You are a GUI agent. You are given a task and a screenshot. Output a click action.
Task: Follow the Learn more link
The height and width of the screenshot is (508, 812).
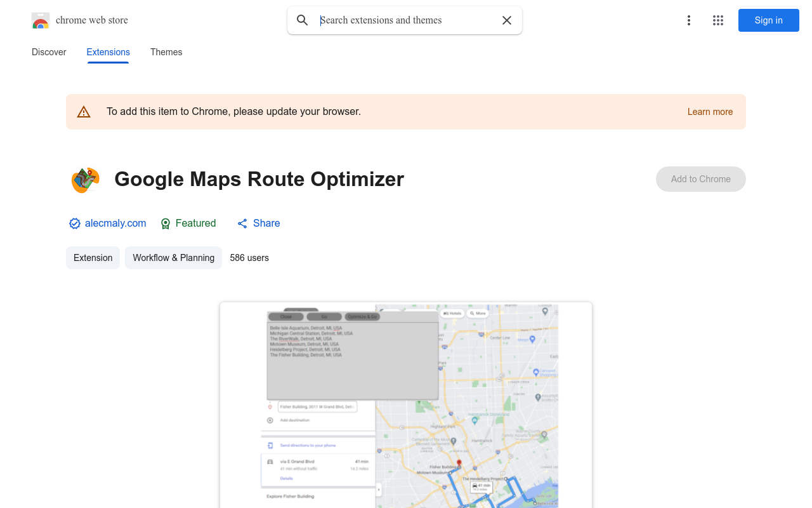[710, 112]
